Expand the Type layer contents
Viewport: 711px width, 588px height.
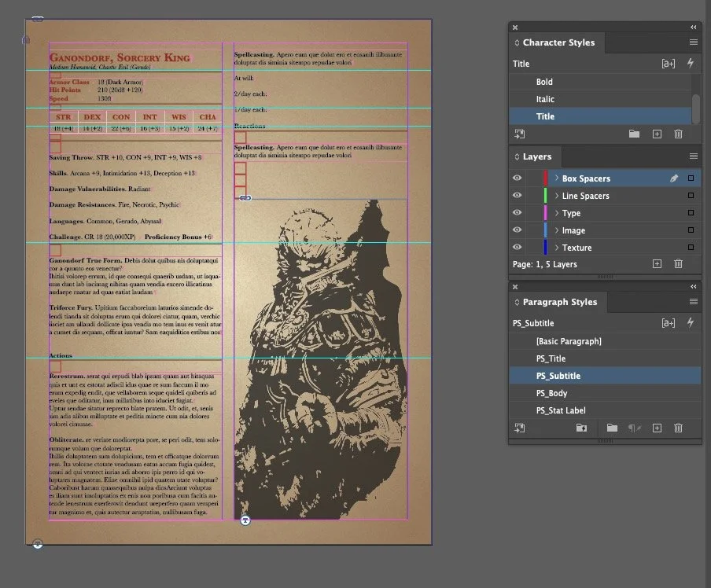(x=556, y=212)
